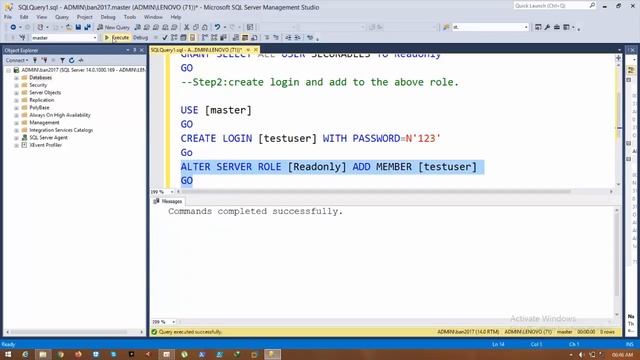Viewport: 640px width, 360px height.
Task: Open the Tools menu
Action: coord(130,17)
